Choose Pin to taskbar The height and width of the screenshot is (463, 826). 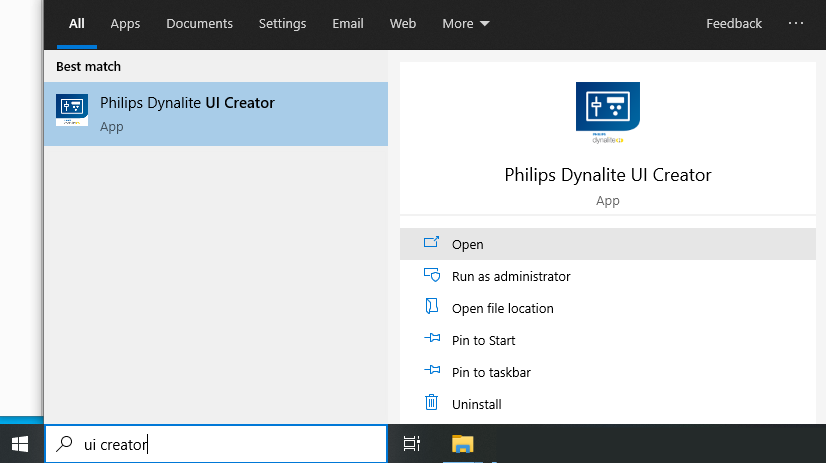pos(608,372)
